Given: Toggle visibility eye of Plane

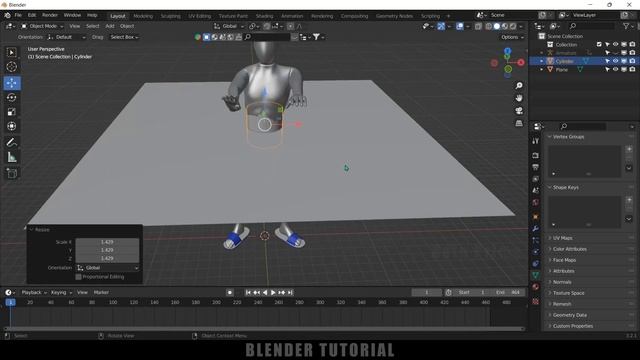Looking at the screenshot, I should [x=615, y=69].
